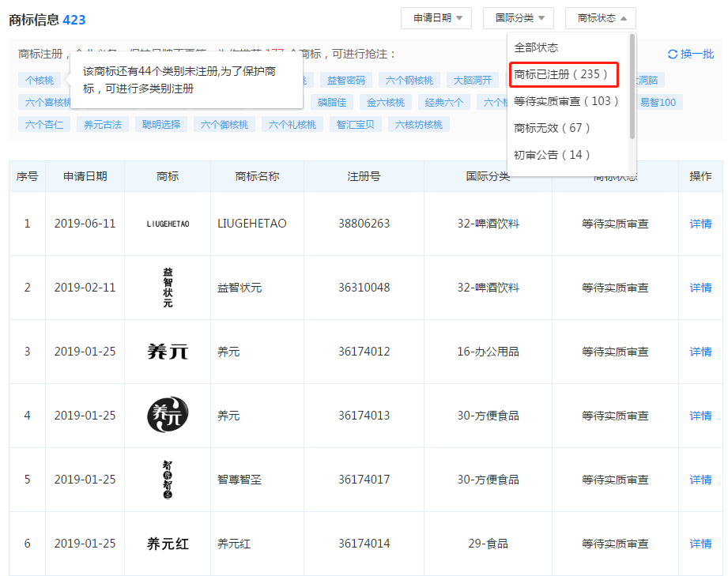Click the 六个杏仁 suggestion tag
The image size is (728, 576).
44,124
